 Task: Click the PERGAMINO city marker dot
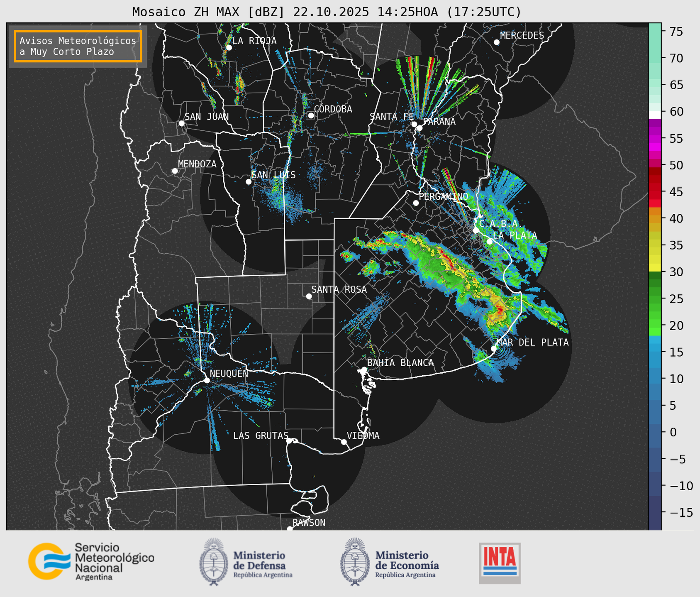(416, 203)
